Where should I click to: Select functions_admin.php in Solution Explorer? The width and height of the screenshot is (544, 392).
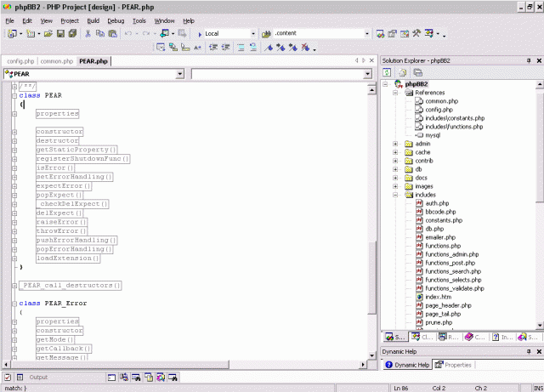coord(452,254)
